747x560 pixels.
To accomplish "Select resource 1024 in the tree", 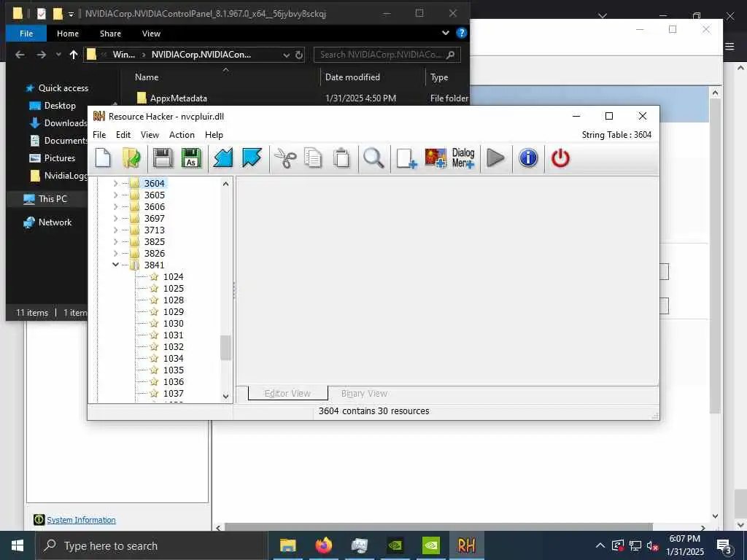I will [173, 276].
